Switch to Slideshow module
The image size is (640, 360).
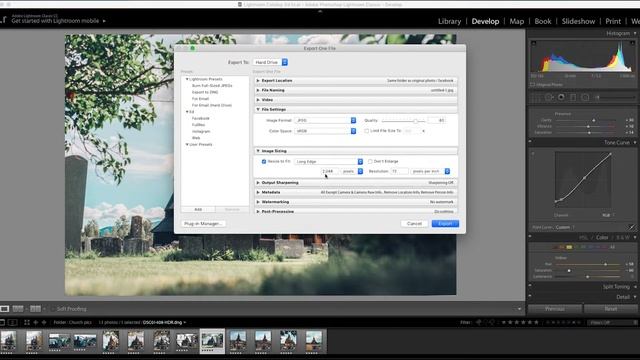(x=578, y=21)
